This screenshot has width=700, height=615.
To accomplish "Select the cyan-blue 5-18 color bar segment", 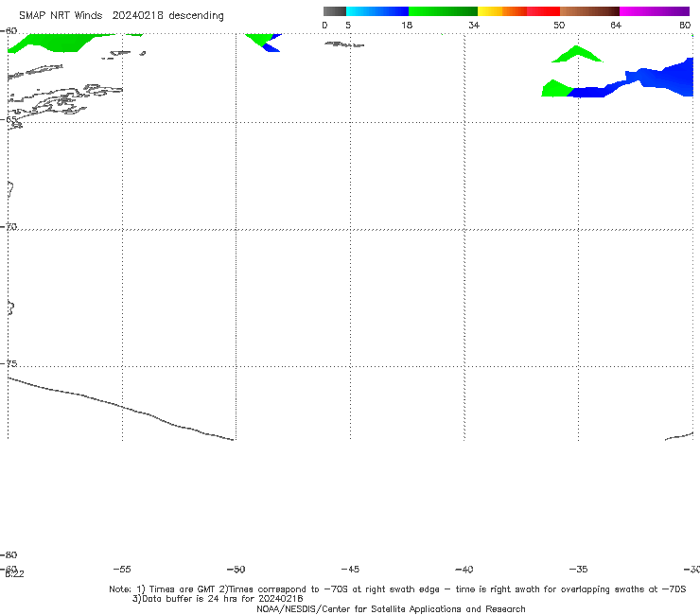I will tap(377, 11).
